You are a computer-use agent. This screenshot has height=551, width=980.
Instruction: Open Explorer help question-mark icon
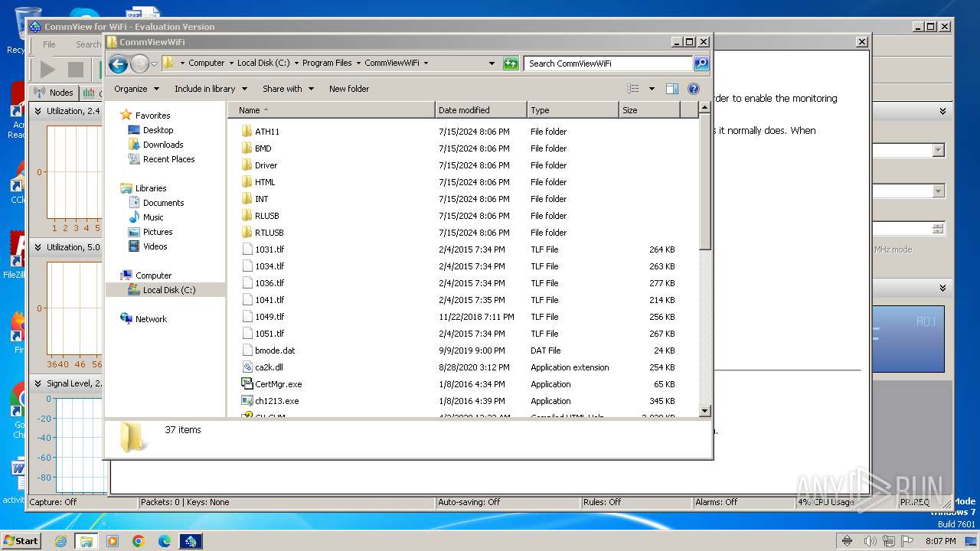tap(694, 89)
